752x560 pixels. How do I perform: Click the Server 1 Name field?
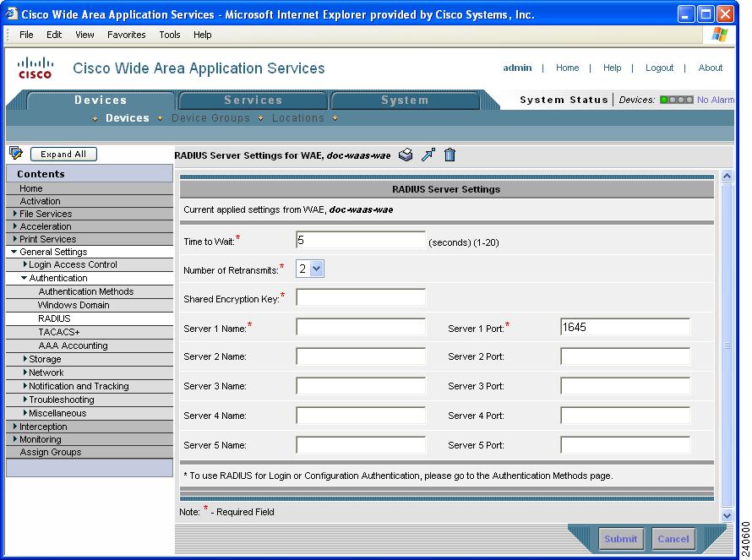point(361,327)
